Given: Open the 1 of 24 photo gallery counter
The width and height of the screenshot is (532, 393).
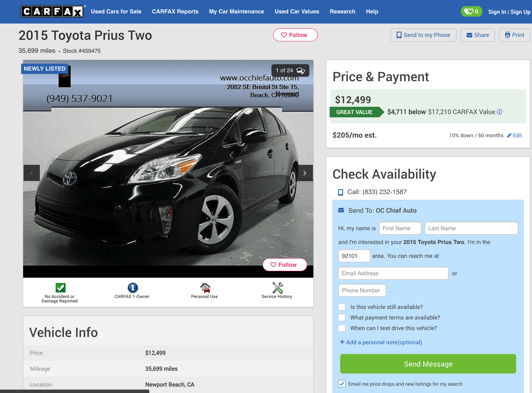Looking at the screenshot, I should 290,70.
